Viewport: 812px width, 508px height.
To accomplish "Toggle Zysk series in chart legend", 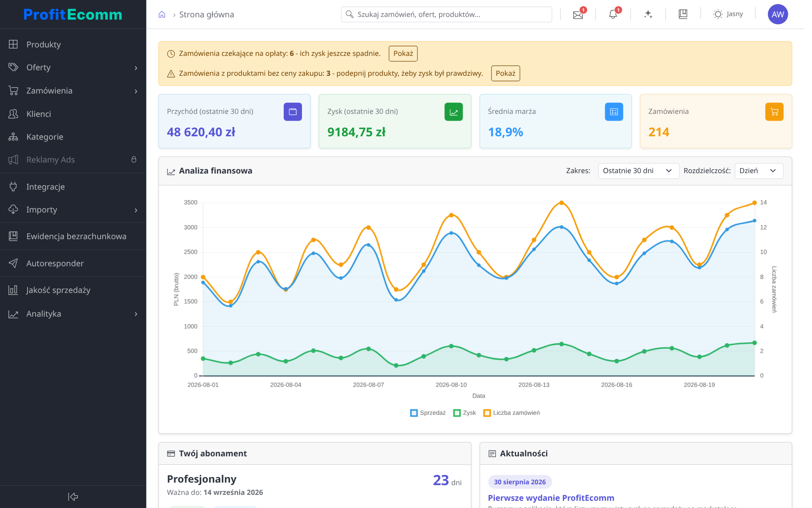I will 464,413.
